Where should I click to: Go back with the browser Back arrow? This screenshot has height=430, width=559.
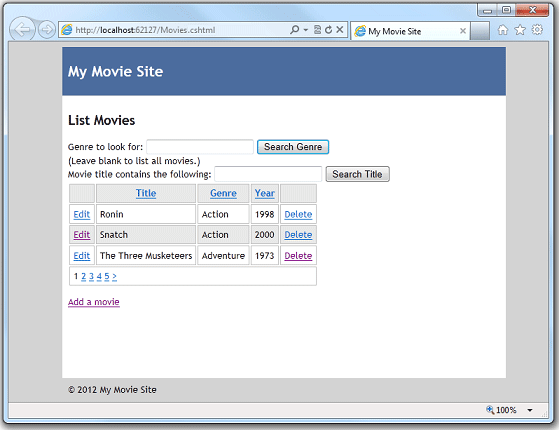[x=22, y=29]
